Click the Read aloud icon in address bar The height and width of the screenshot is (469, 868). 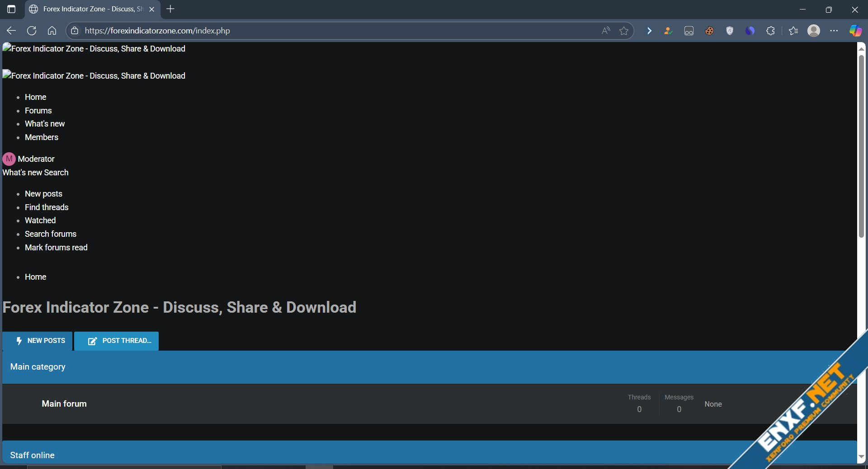click(x=606, y=31)
